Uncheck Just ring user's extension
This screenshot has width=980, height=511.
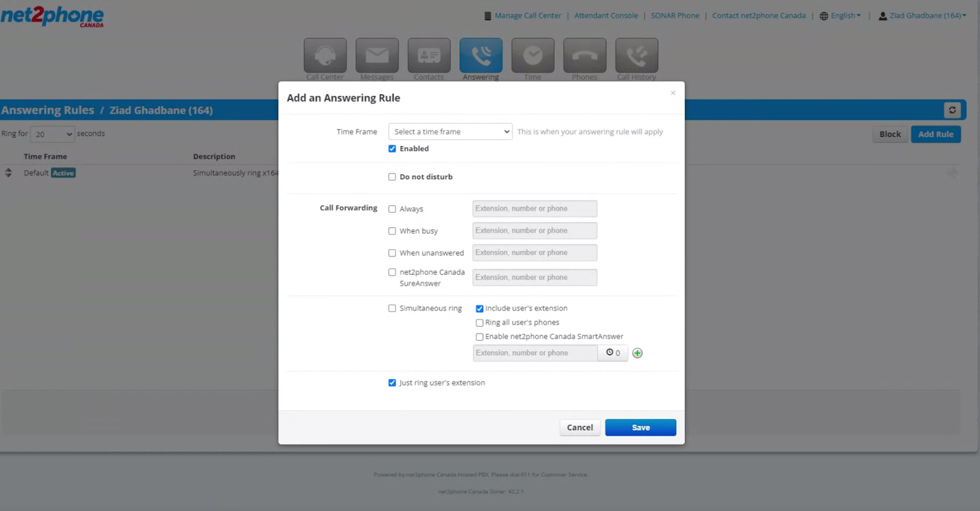[392, 382]
